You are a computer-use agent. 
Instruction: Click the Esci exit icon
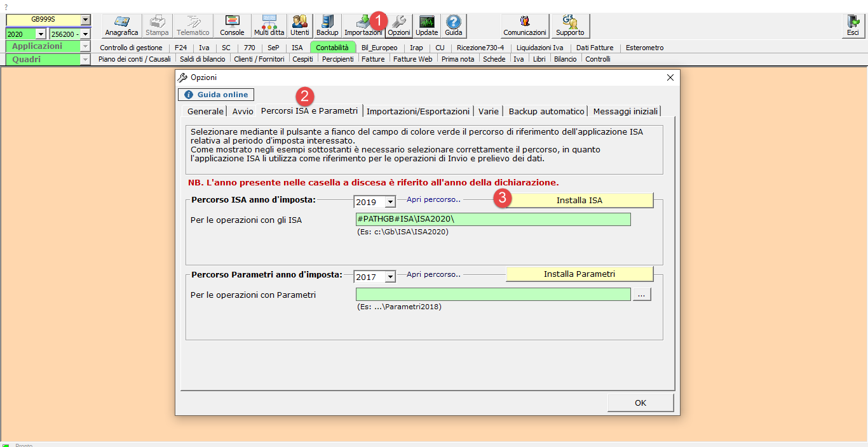point(852,25)
